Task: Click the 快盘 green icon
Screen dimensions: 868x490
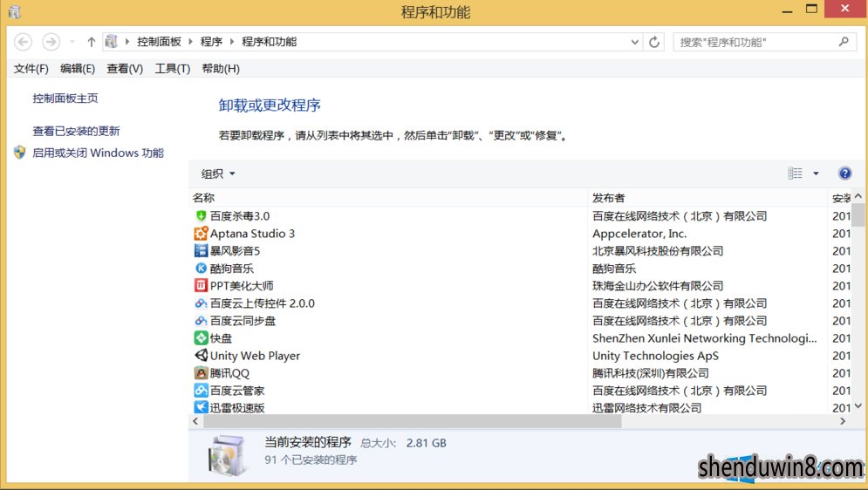Action: coord(201,338)
